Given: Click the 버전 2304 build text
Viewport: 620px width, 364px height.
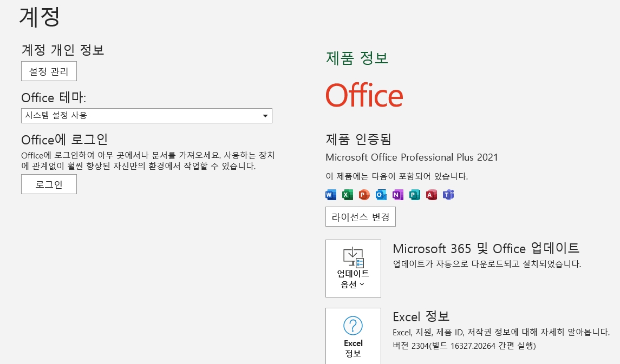Looking at the screenshot, I should [464, 346].
